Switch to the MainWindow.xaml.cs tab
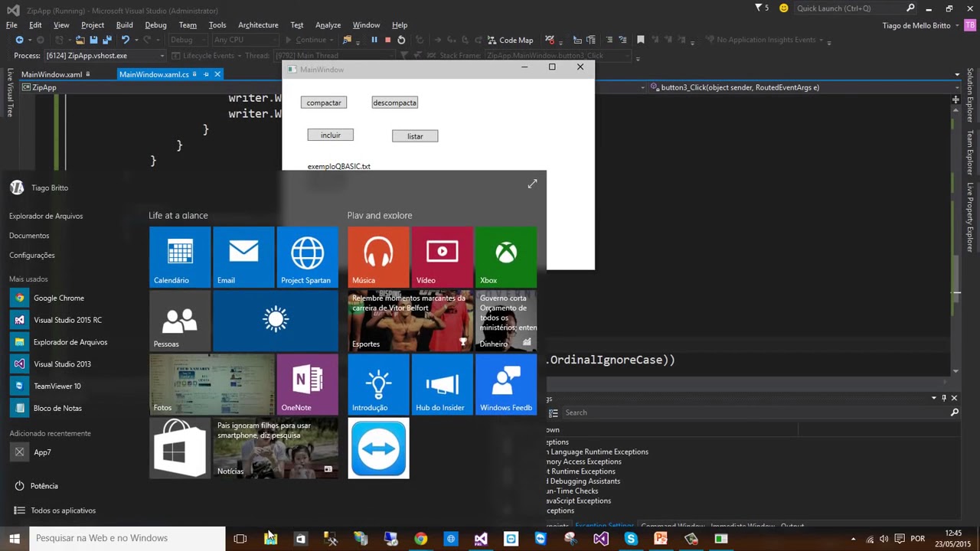This screenshot has height=551, width=980. (x=154, y=74)
